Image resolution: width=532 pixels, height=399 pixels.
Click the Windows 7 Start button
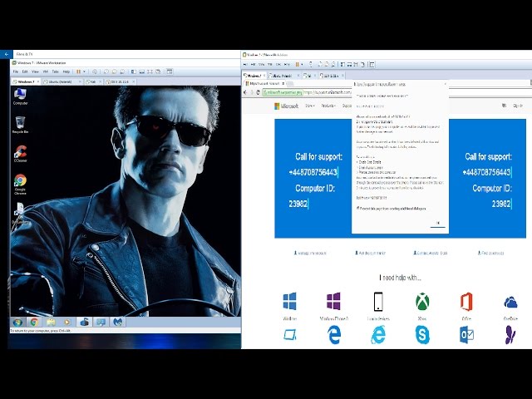[x=17, y=322]
